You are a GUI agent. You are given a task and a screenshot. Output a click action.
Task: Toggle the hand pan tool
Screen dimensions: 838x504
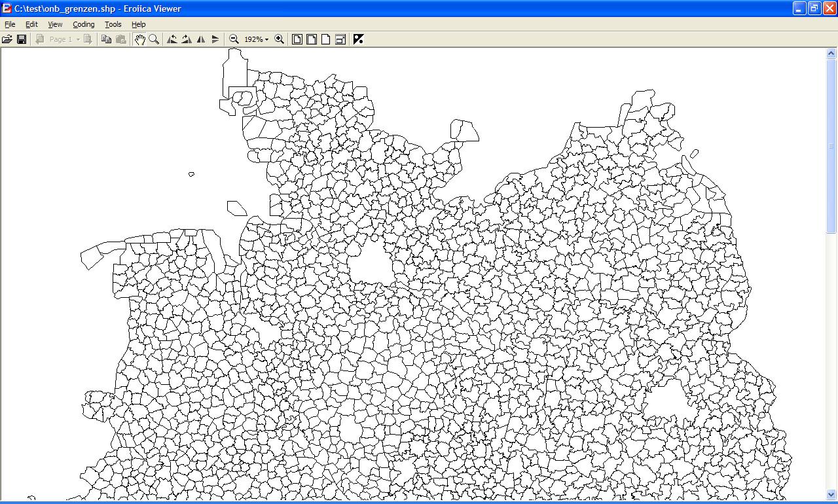point(139,39)
